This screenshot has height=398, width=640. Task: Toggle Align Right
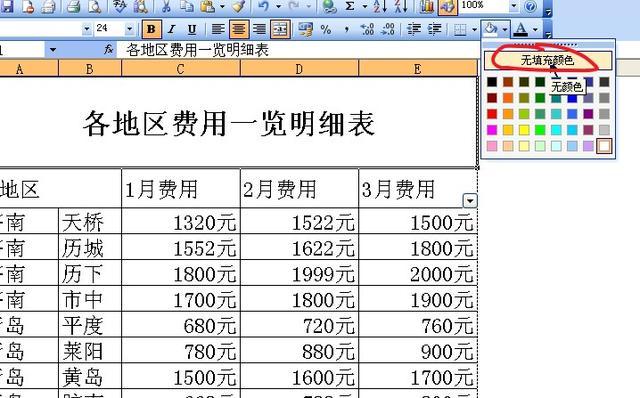point(259,29)
